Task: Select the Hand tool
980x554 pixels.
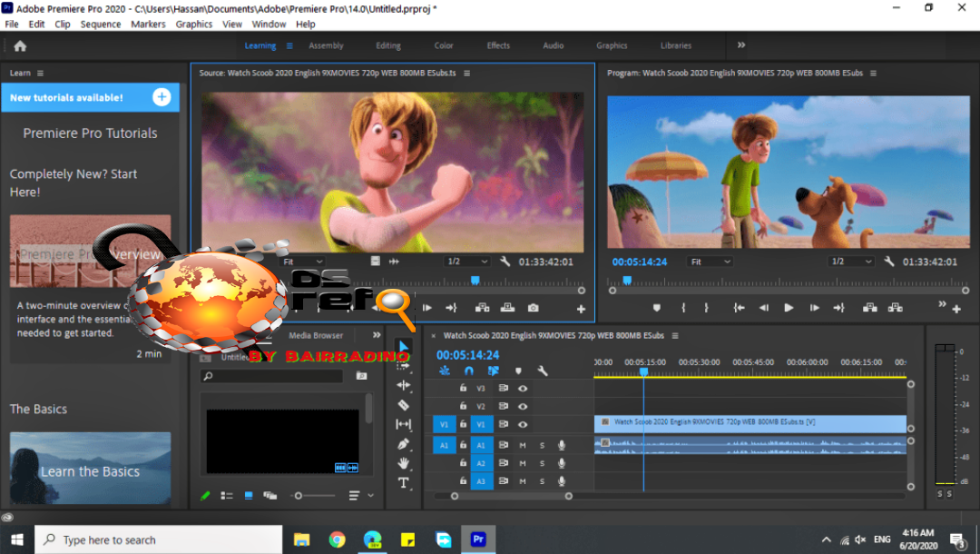Action: click(x=404, y=463)
